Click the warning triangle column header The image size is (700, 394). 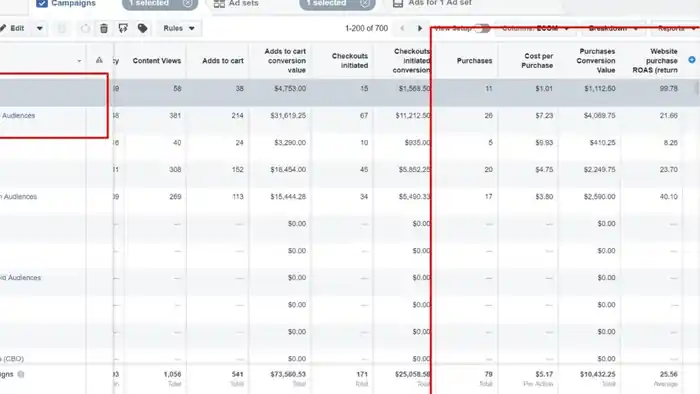[x=99, y=60]
